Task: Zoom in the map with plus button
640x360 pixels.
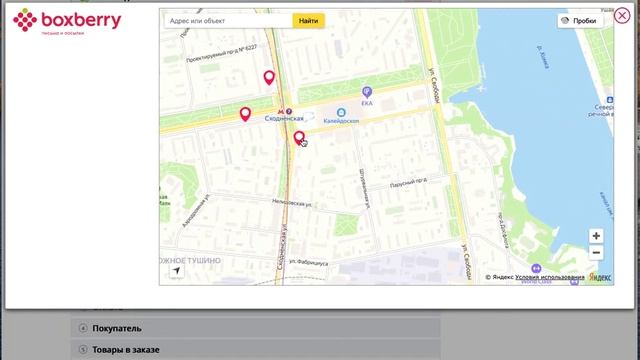Action: pos(596,236)
